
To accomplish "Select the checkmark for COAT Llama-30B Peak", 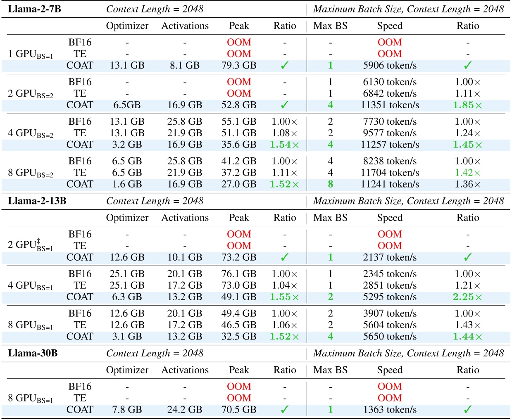I will tap(285, 410).
